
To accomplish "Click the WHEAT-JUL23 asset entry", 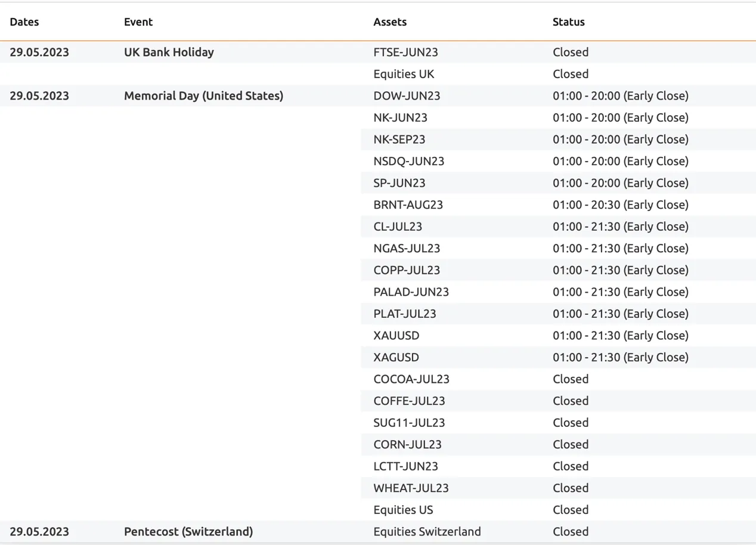I will point(411,488).
